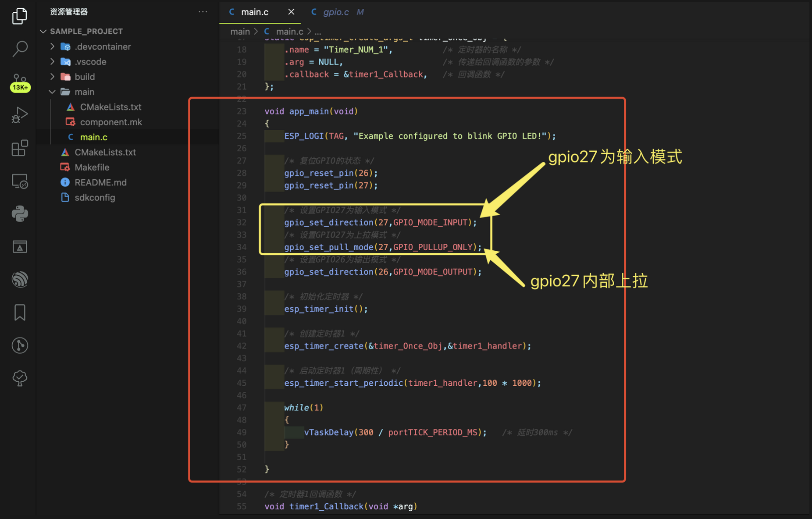
Task: Click timer1_Callback definition on line 55
Action: tap(326, 507)
